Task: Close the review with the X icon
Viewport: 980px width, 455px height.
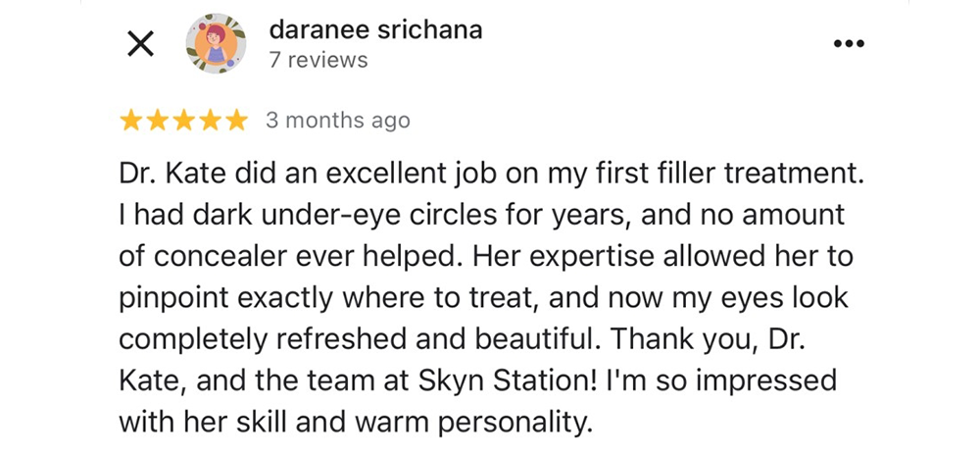Action: point(141,45)
